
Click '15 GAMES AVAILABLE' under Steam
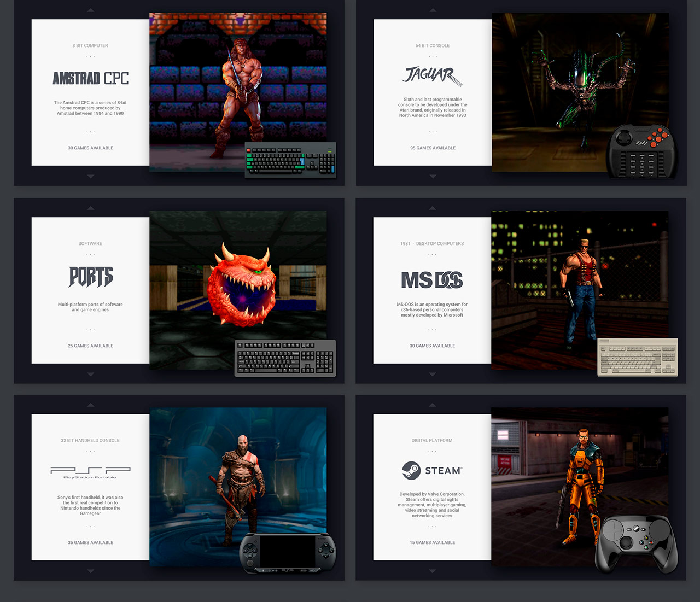pos(433,543)
